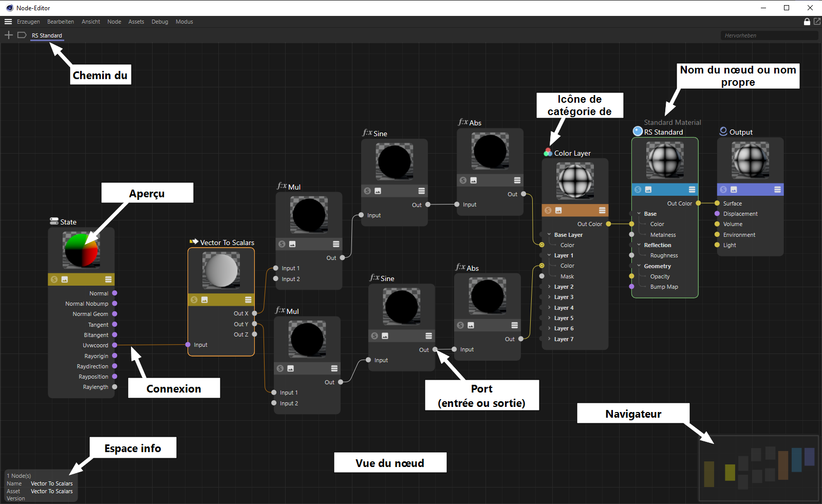Collapse the Reflection group in RS Standard
The width and height of the screenshot is (822, 504).
pyautogui.click(x=639, y=245)
